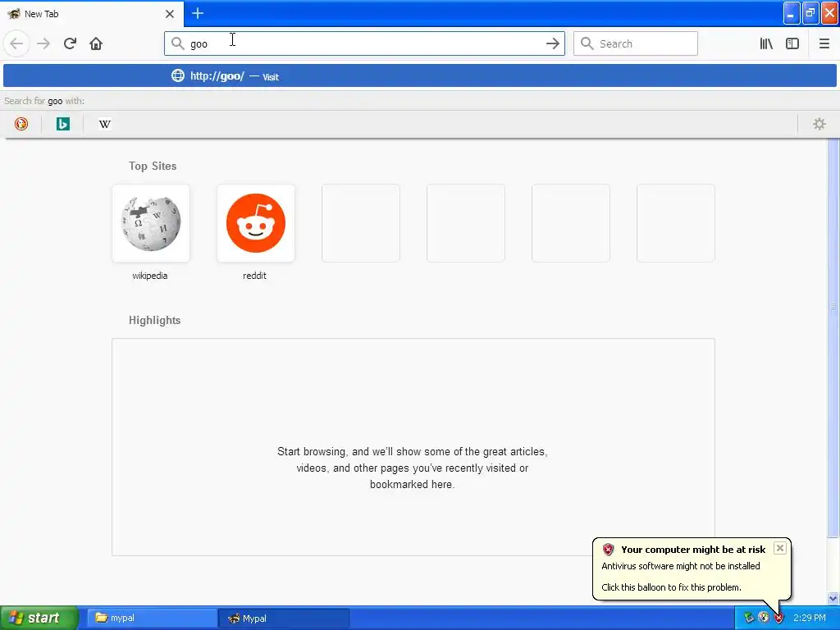
Task: Click the Back navigation arrow
Action: (16, 43)
